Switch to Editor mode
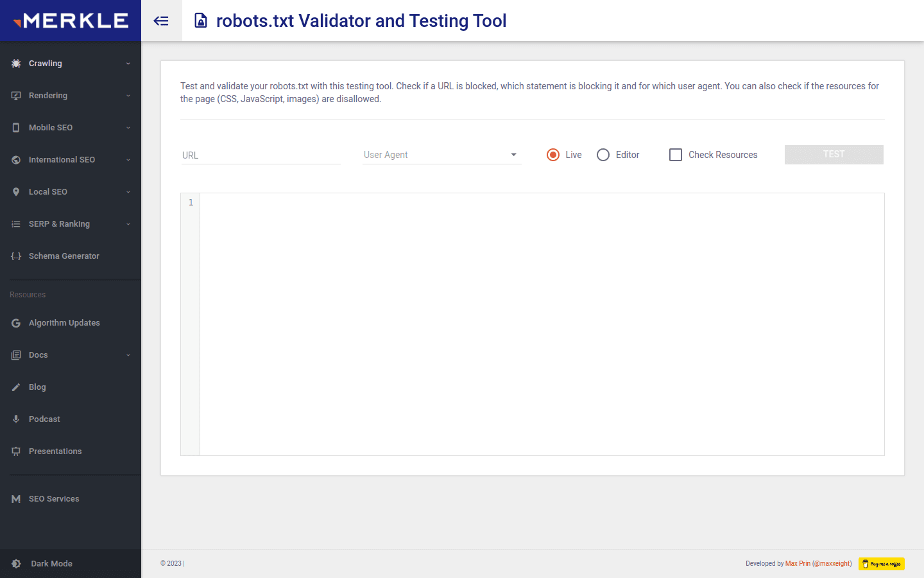 tap(603, 155)
